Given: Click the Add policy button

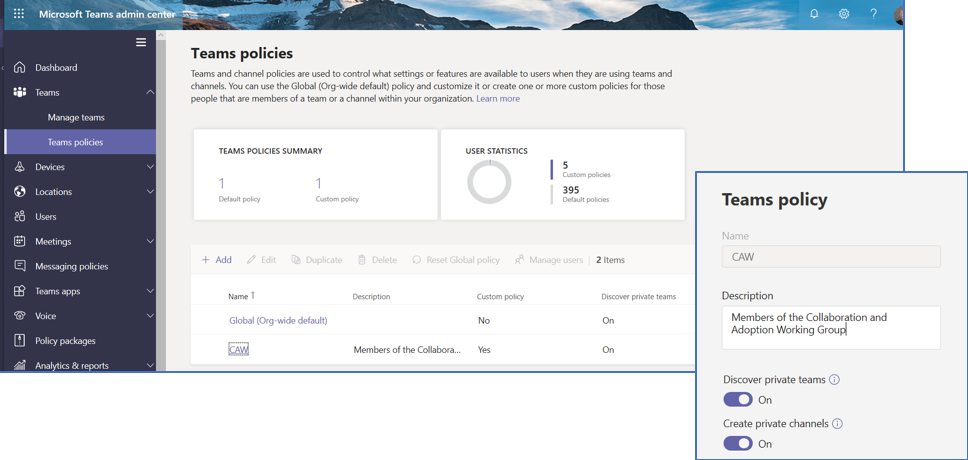Looking at the screenshot, I should pyautogui.click(x=216, y=260).
